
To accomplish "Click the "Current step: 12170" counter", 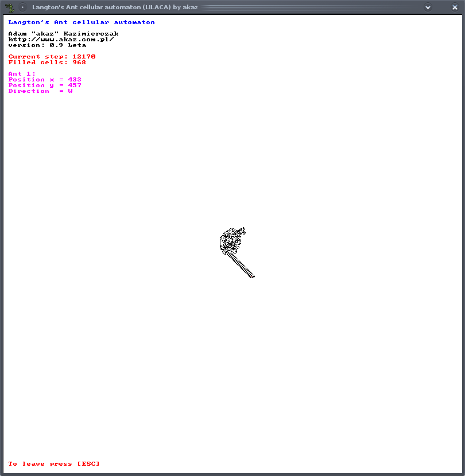I will pyautogui.click(x=52, y=56).
